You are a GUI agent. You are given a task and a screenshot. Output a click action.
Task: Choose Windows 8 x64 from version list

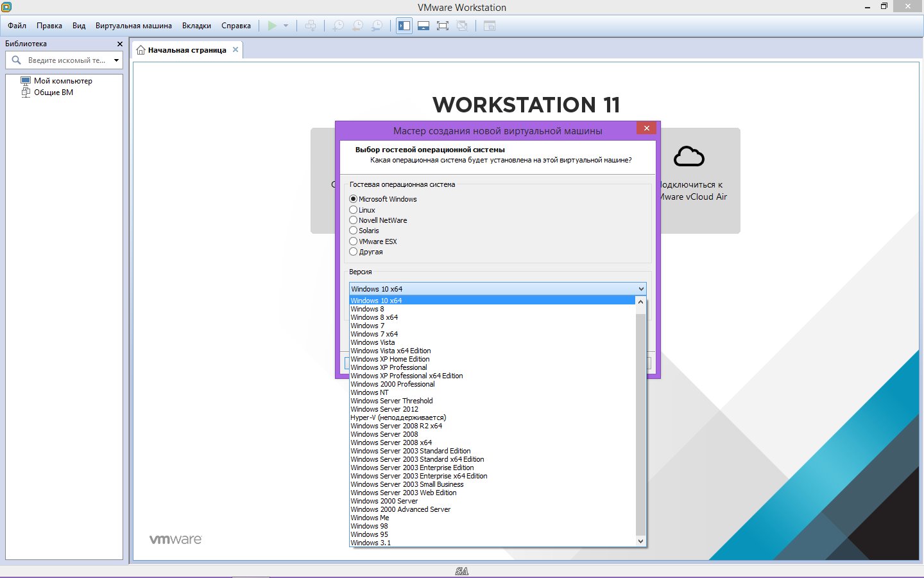492,317
